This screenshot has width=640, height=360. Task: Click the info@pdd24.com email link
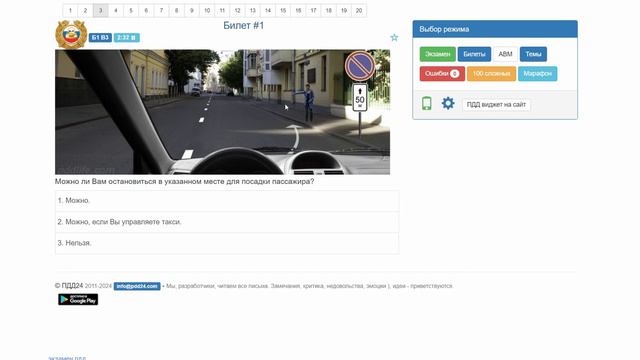(x=137, y=286)
